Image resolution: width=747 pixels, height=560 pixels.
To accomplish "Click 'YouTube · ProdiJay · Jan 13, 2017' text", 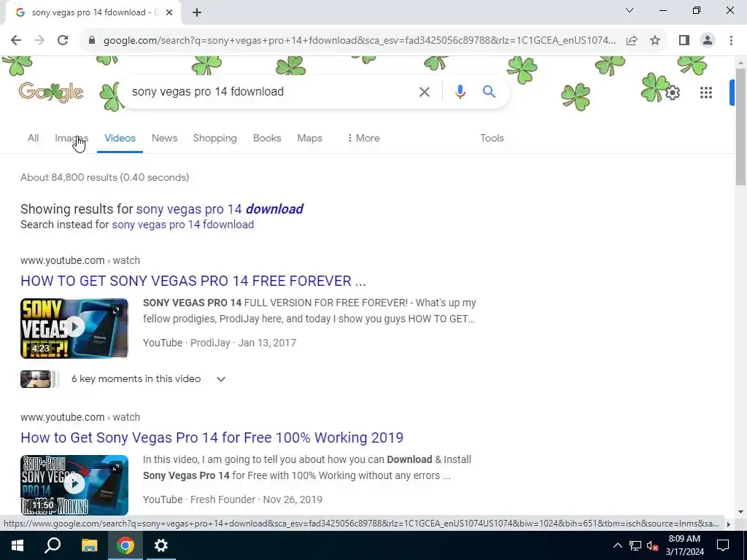I will coord(220,343).
